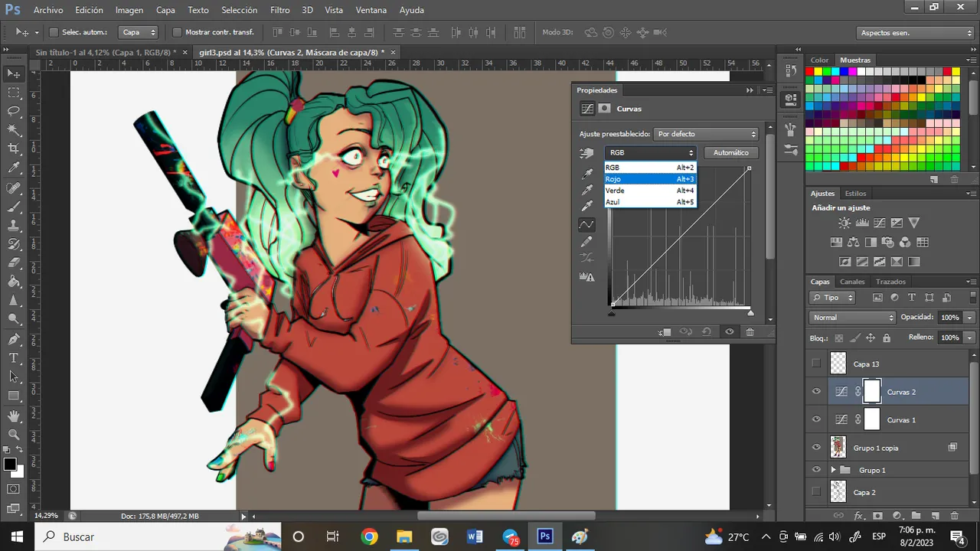
Task: Create a new group in the Capas panel
Action: coord(916,516)
